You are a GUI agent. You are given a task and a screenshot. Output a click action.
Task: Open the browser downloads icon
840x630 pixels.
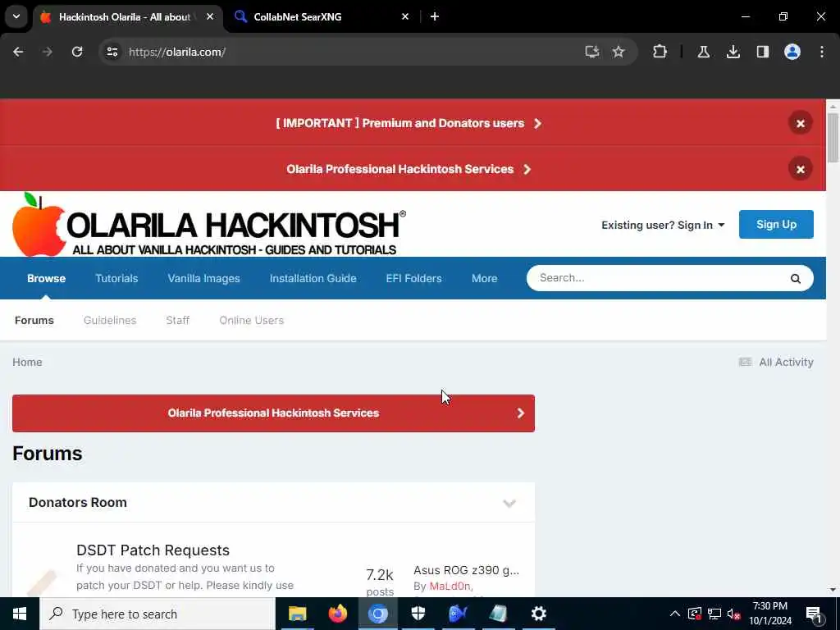(733, 52)
